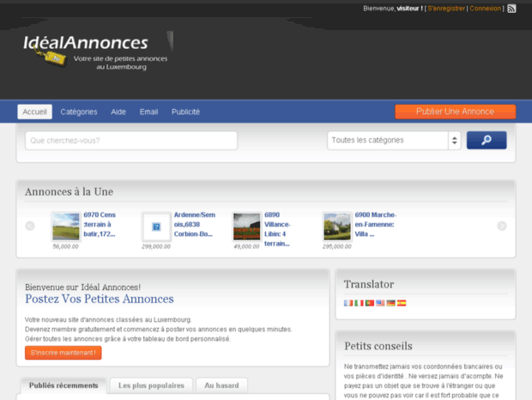Open the Ardenne/Semois placeholder thumbnail
Image resolution: width=532 pixels, height=400 pixels.
pos(156,227)
